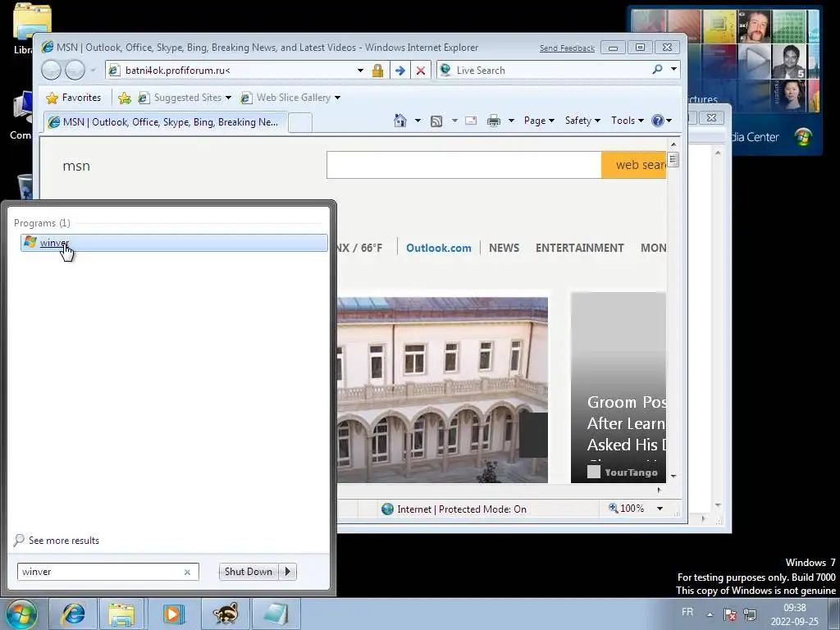Open a new blank tab
840x630 pixels.
[300, 123]
